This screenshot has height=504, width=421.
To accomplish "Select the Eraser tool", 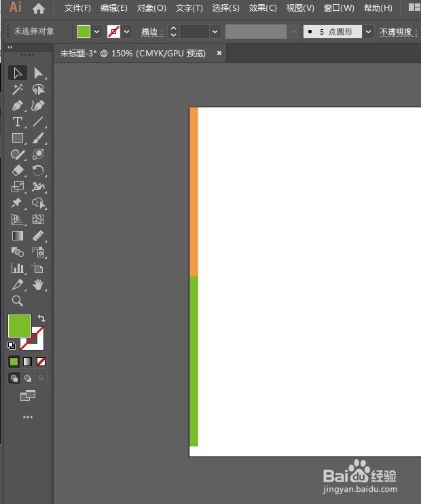I will [18, 170].
